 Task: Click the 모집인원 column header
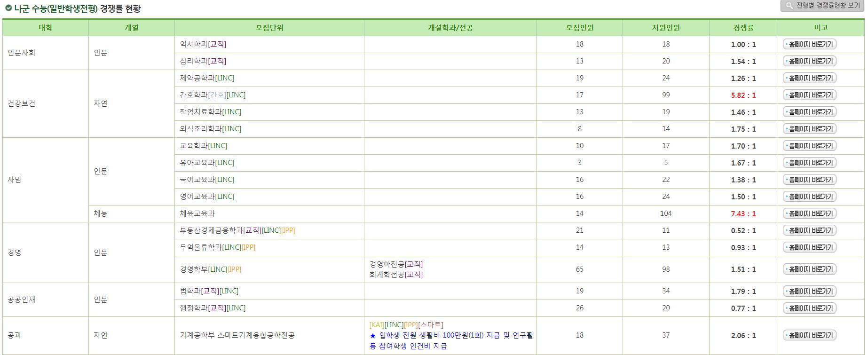[580, 28]
